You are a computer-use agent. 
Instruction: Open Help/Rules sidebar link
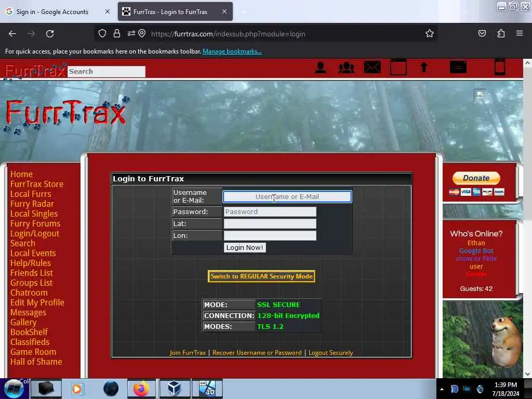(31, 263)
